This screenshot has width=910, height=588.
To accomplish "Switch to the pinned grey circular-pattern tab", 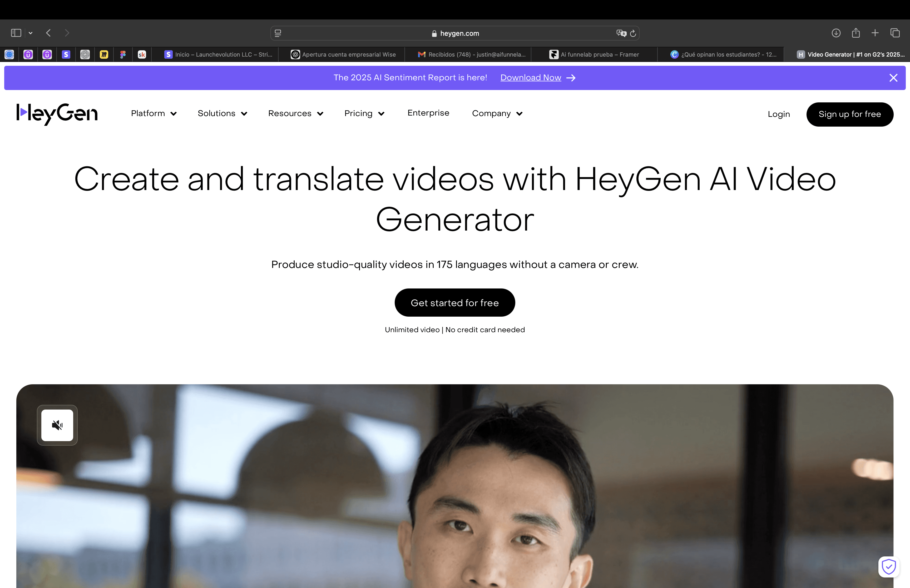I will tap(85, 54).
